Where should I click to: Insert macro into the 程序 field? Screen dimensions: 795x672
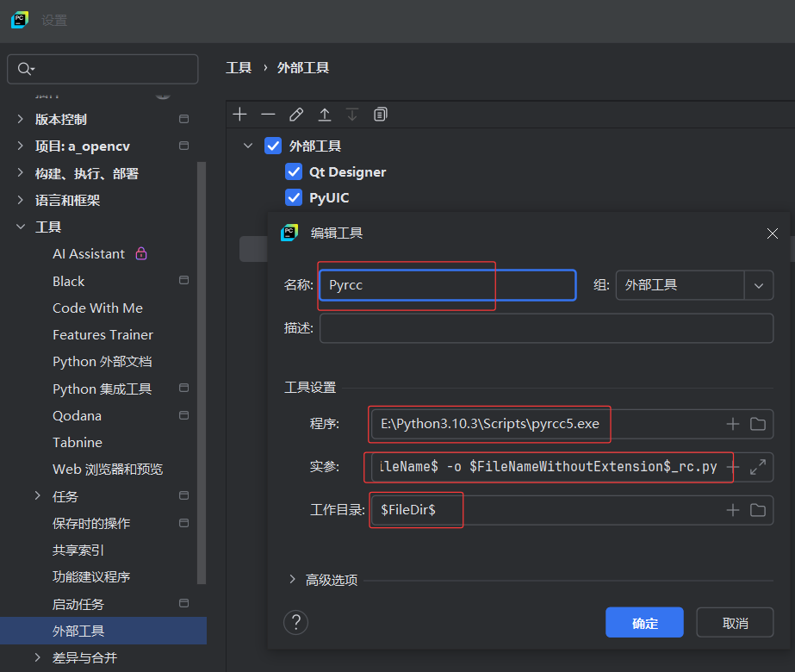click(x=733, y=424)
